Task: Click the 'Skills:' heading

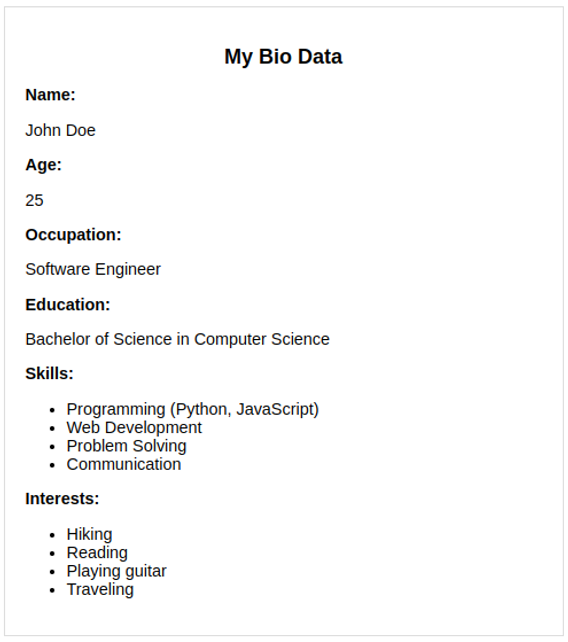Action: click(x=49, y=374)
